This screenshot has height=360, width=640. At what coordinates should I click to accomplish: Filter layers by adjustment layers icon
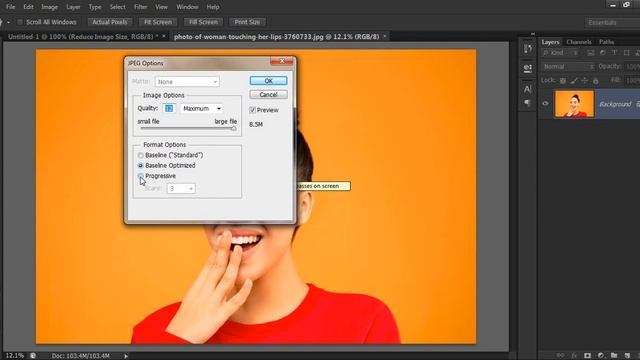tap(602, 53)
